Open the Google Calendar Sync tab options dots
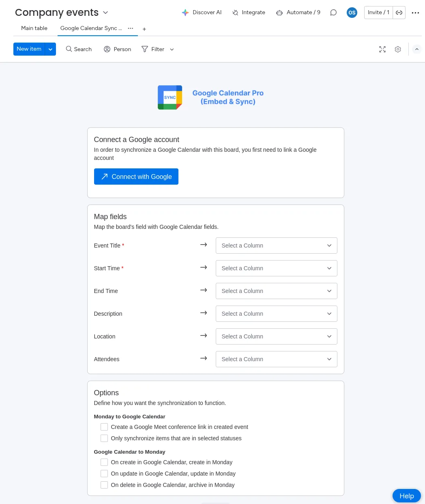 pos(131,28)
